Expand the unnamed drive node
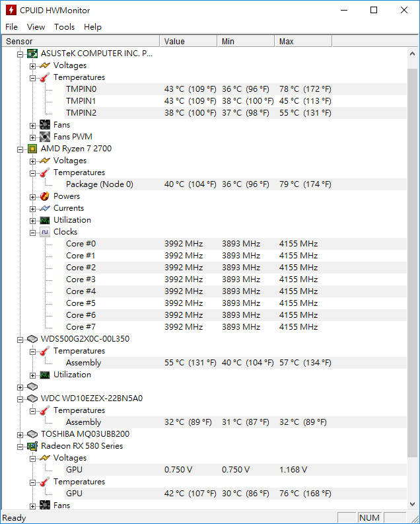The width and height of the screenshot is (420, 524). click(x=20, y=387)
